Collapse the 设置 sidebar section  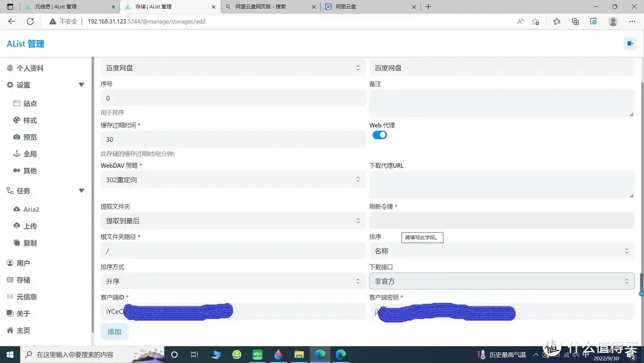[x=81, y=85]
